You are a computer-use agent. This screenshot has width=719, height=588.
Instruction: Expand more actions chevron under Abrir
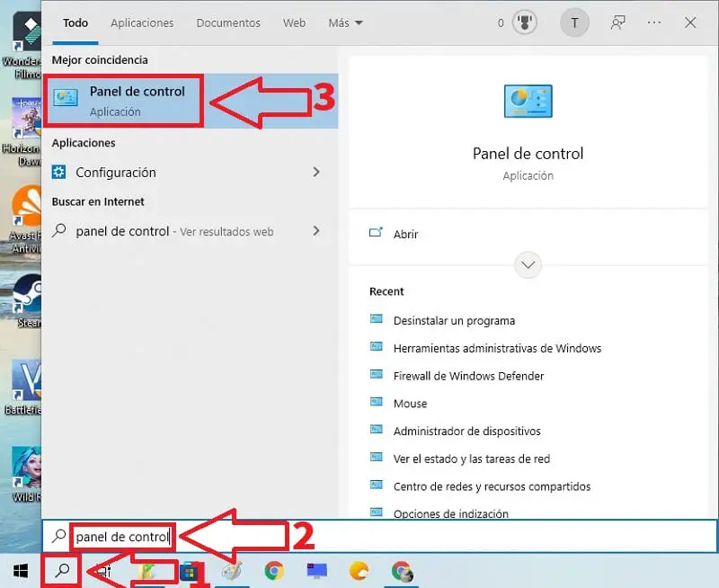pos(528,264)
